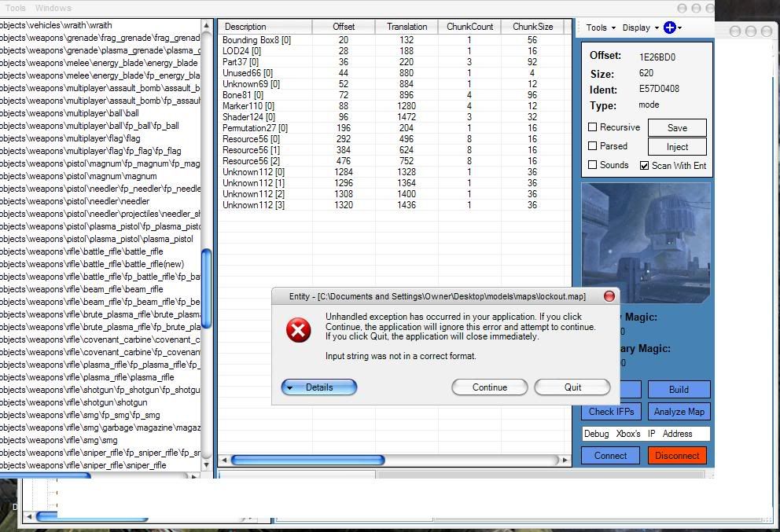Select the Bone81 [0] row
Viewport: 780px width, 532px height.
pos(393,94)
